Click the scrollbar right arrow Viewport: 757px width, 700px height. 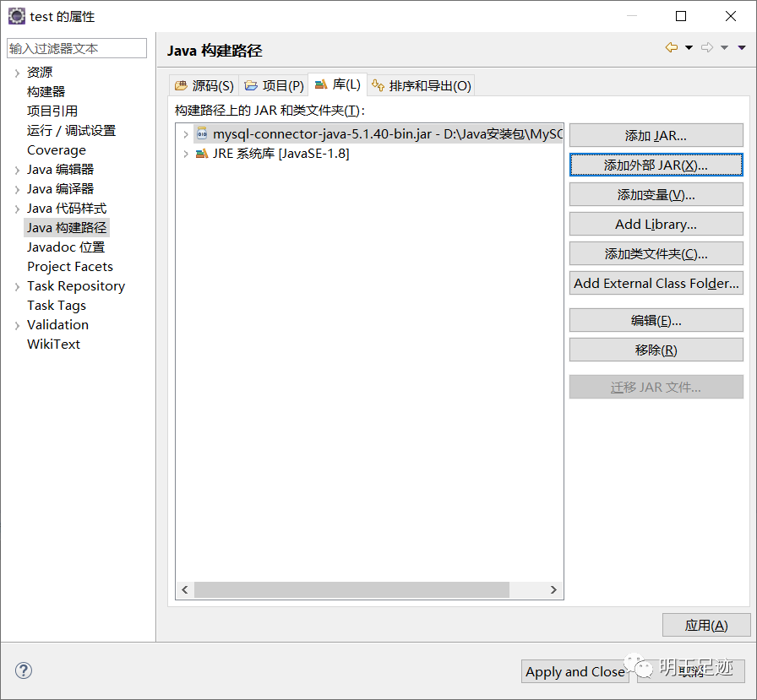pos(553,589)
